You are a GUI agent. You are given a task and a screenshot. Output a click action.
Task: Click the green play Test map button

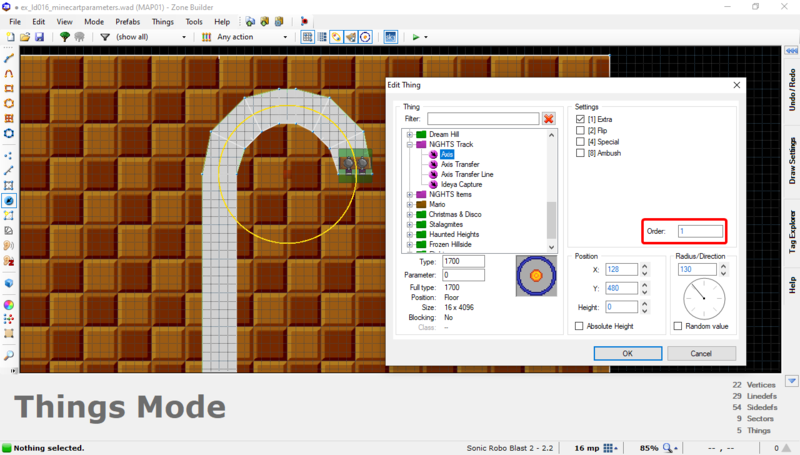(x=416, y=37)
